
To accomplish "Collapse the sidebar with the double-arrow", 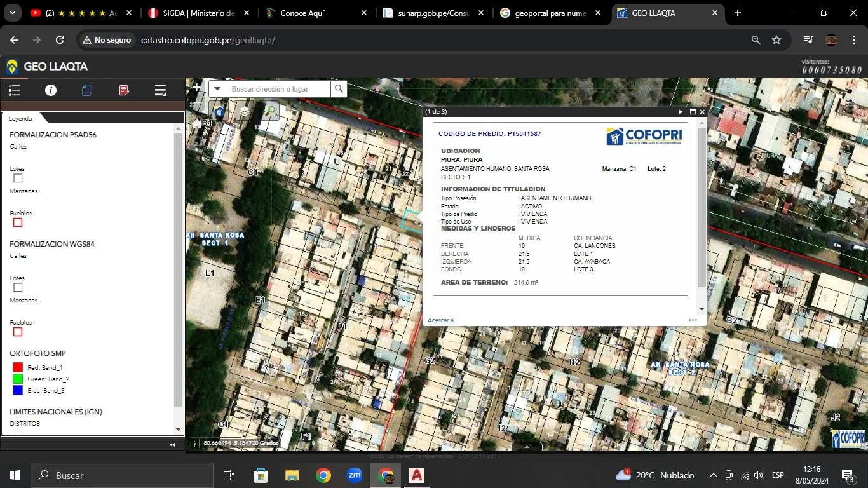I will [x=172, y=445].
